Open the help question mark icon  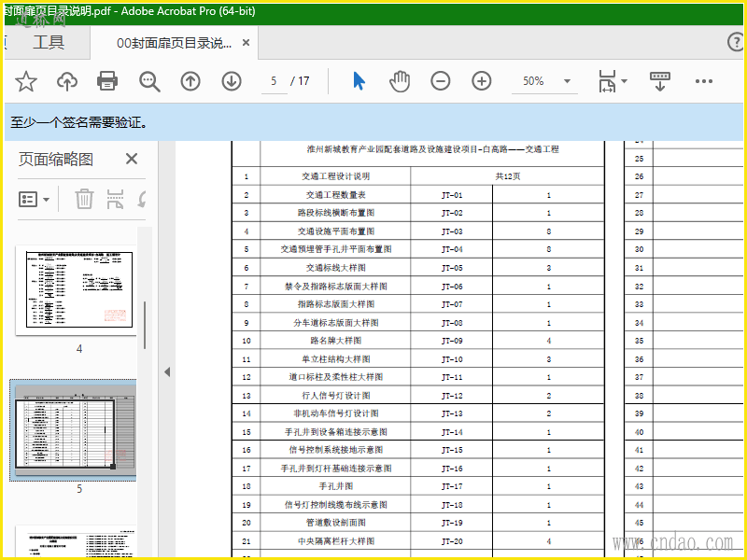pos(736,42)
